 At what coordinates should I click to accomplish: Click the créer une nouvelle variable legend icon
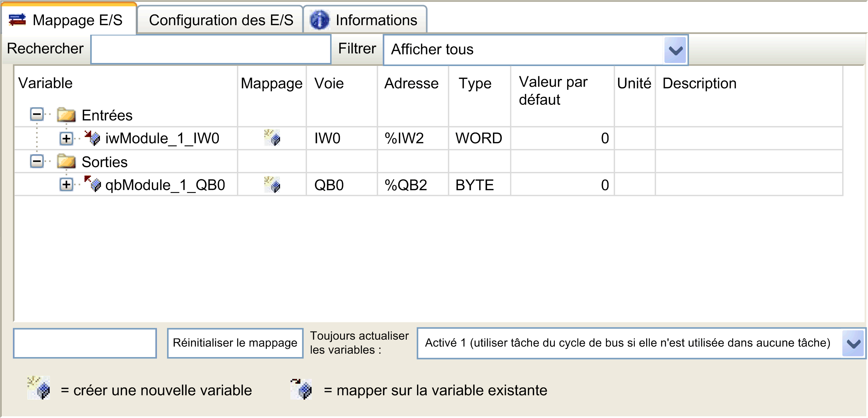pyautogui.click(x=39, y=388)
